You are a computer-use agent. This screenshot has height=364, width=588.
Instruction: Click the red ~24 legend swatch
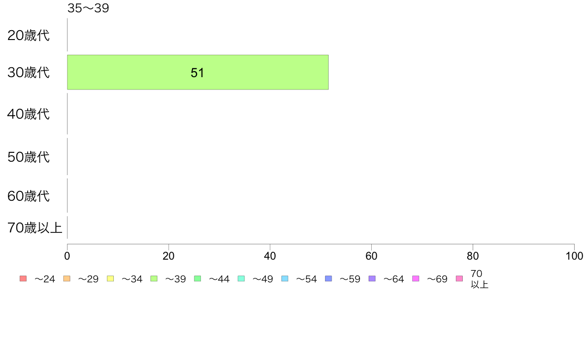[23, 278]
